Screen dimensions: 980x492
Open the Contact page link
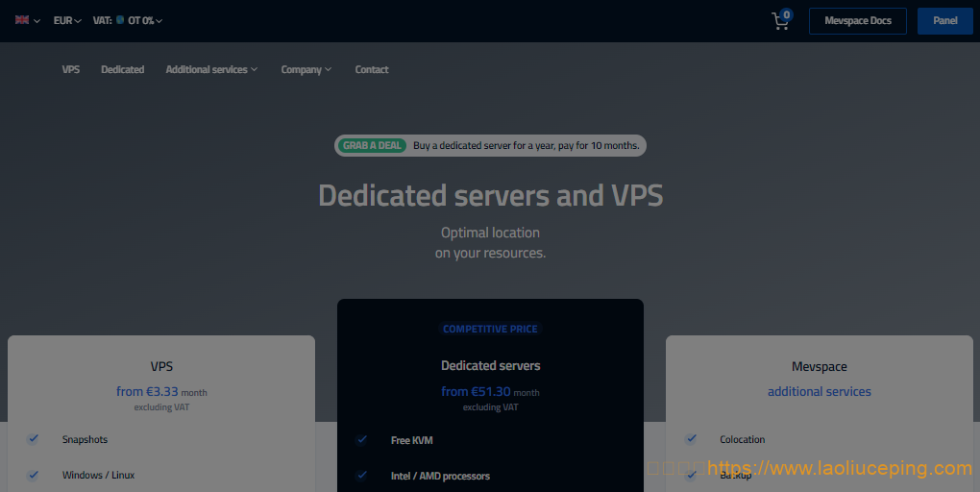(371, 69)
